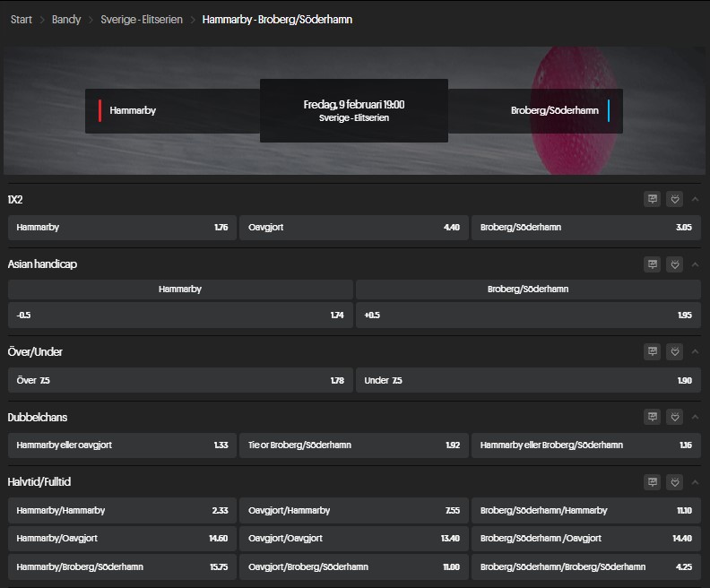The height and width of the screenshot is (588, 710).
Task: Click the Dubbelchans section heading
Action: pos(37,417)
